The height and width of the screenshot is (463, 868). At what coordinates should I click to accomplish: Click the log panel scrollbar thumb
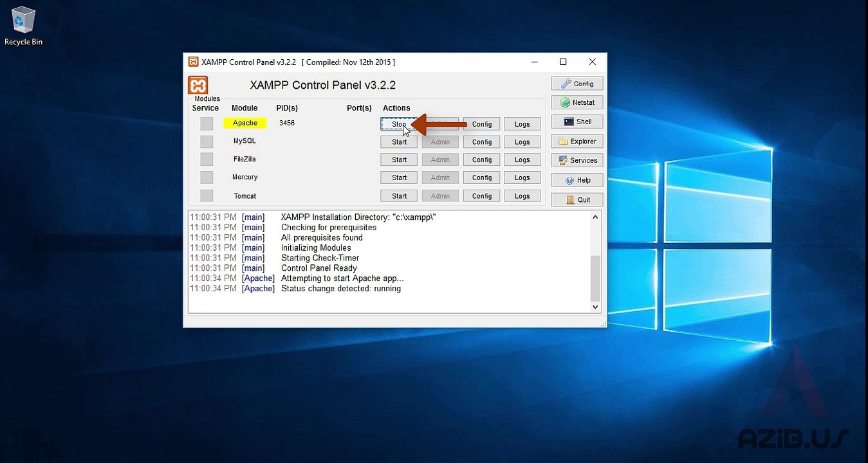[x=595, y=277]
